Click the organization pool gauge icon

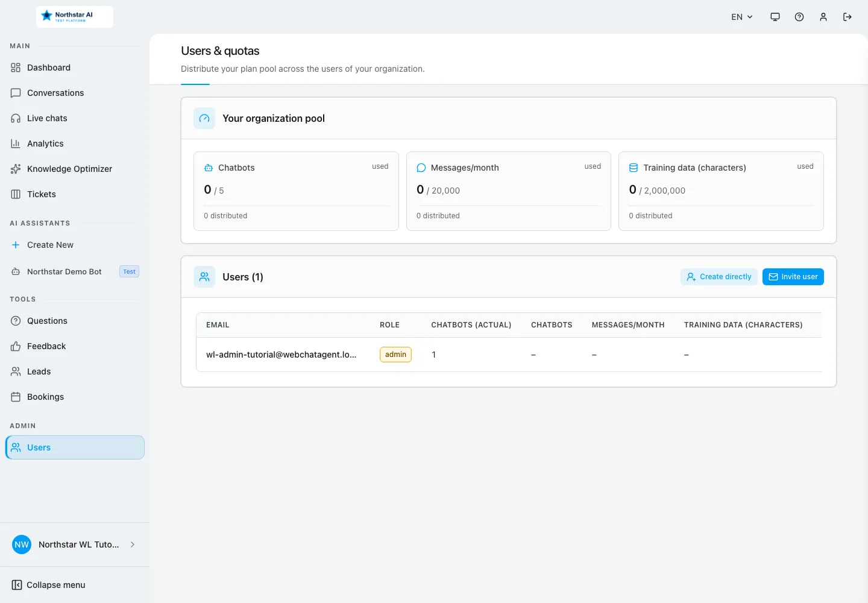pyautogui.click(x=204, y=118)
